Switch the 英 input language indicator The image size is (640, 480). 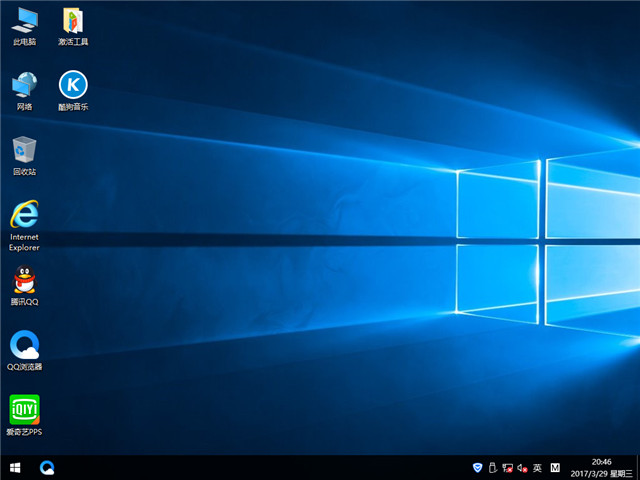(x=537, y=468)
